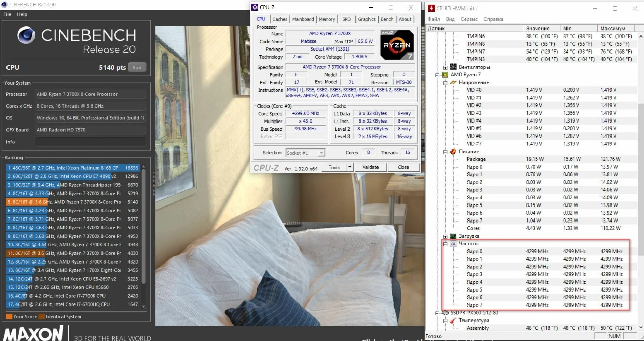Select ranking row 17 Intel Core i7-6700HQ
Image resolution: width=644 pixels, height=341 pixels.
[x=73, y=304]
